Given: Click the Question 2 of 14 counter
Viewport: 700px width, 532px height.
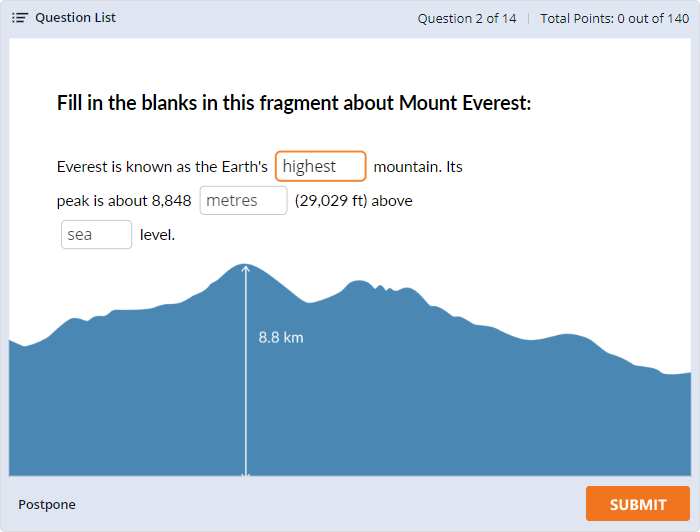Looking at the screenshot, I should (466, 18).
